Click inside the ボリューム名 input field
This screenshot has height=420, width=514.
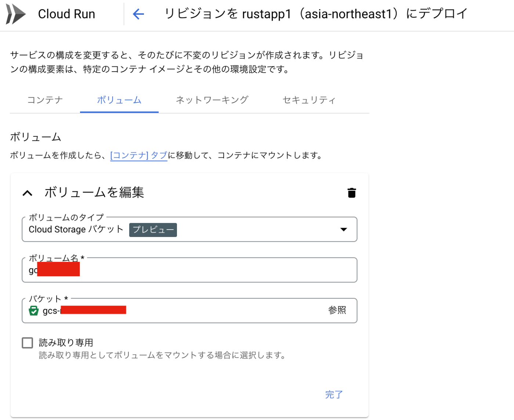tap(184, 270)
